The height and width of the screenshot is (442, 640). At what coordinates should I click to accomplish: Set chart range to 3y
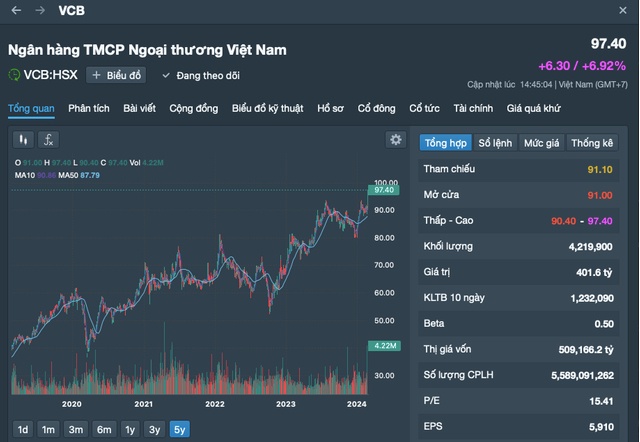click(x=154, y=429)
